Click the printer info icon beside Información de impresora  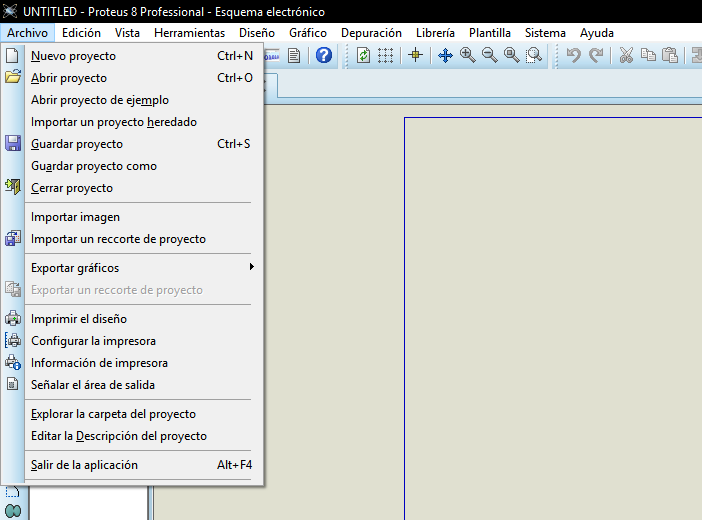click(13, 362)
